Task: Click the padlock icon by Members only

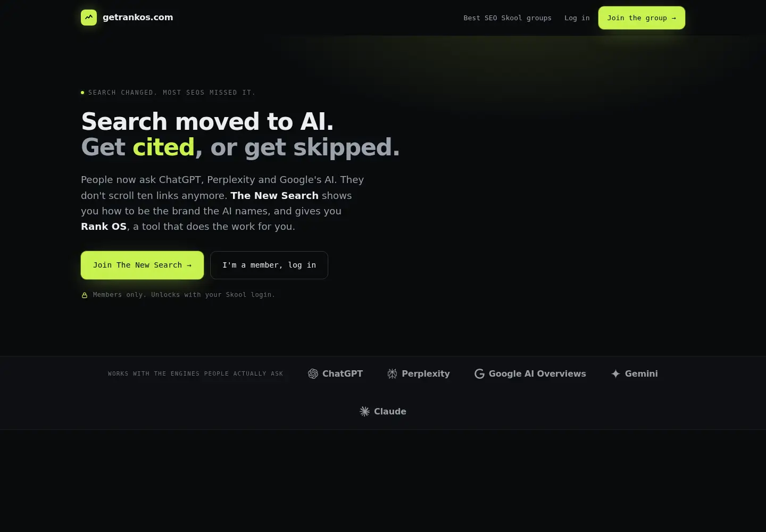Action: point(85,295)
